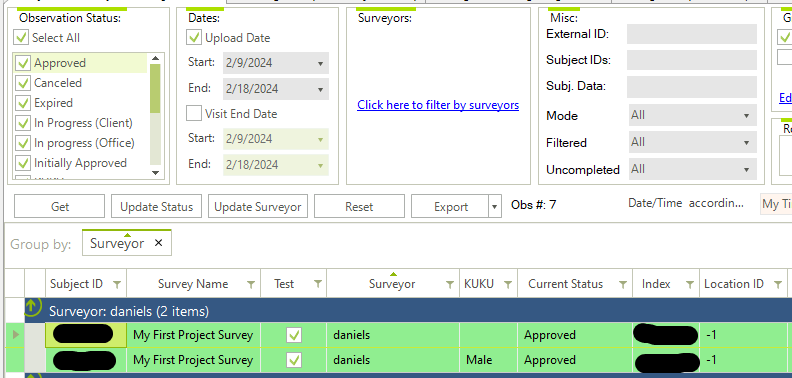Toggle Test checkbox in the row with empty KUKU

tap(294, 335)
